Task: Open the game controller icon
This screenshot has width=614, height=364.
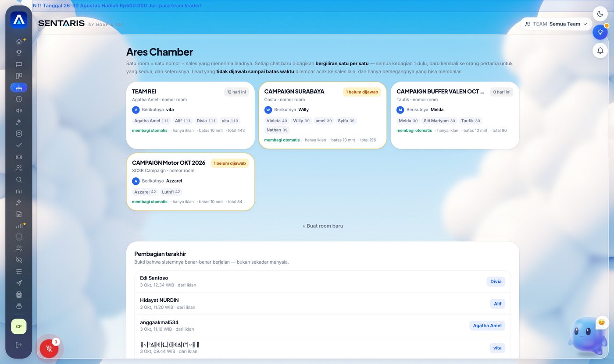Action: pos(19,156)
